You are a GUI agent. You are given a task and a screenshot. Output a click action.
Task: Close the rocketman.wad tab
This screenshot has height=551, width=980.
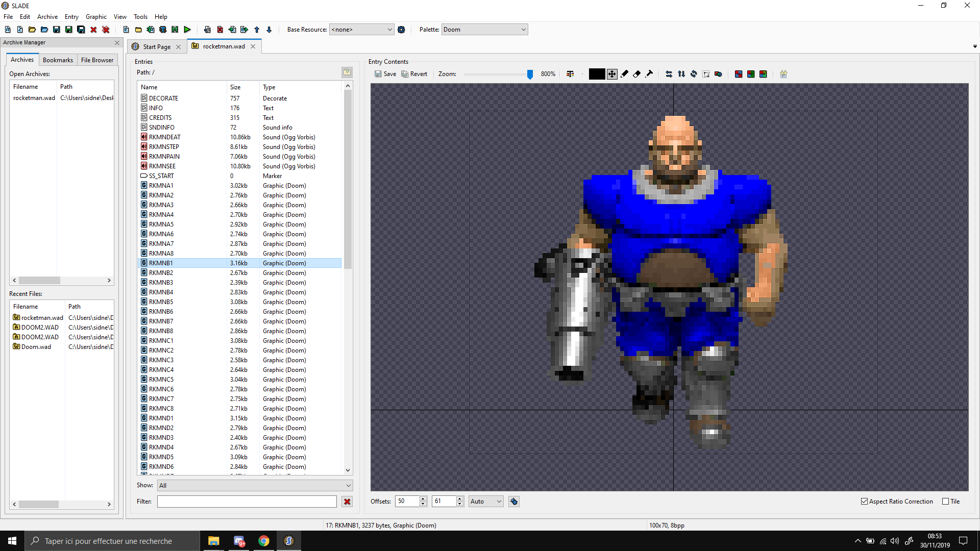(253, 46)
